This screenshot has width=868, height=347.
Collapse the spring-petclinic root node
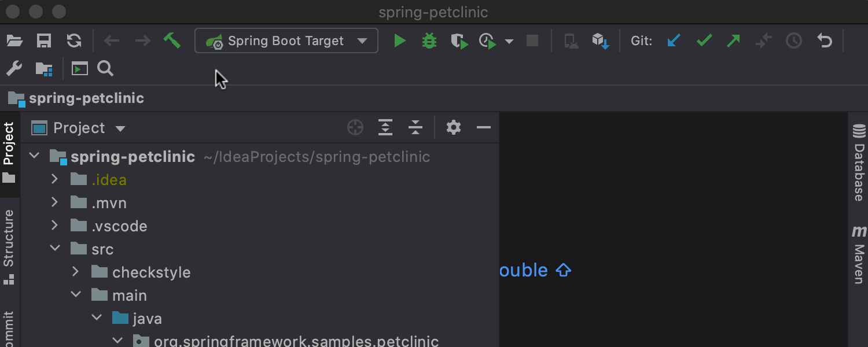pyautogui.click(x=34, y=156)
